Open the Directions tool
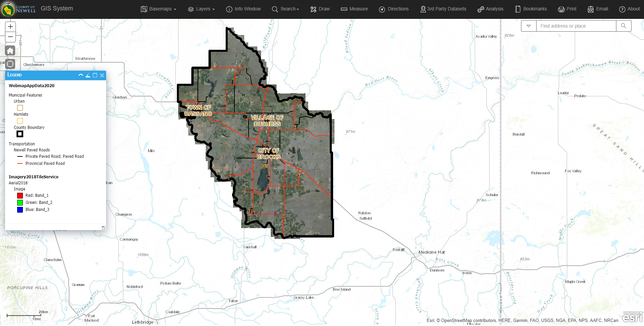644x326 pixels. pos(393,9)
